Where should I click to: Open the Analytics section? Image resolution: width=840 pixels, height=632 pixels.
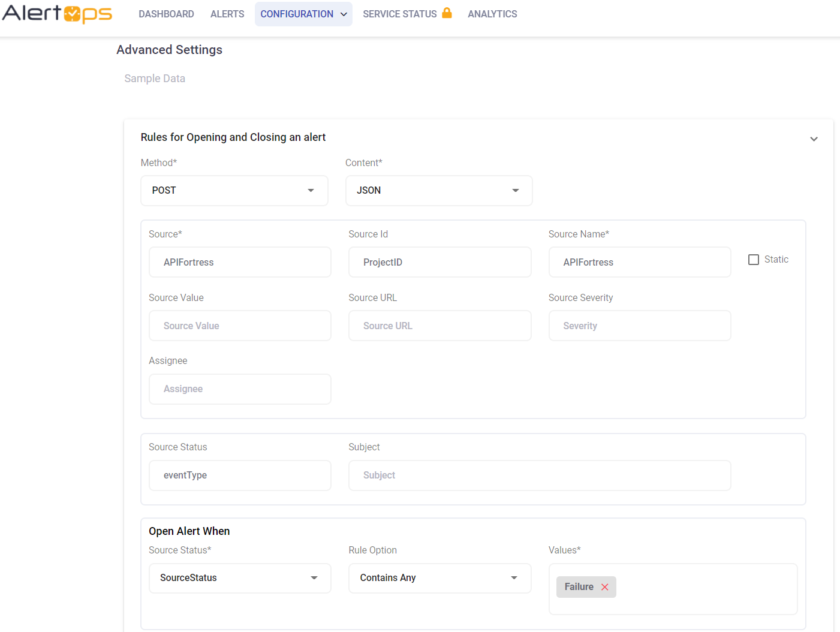click(x=492, y=14)
